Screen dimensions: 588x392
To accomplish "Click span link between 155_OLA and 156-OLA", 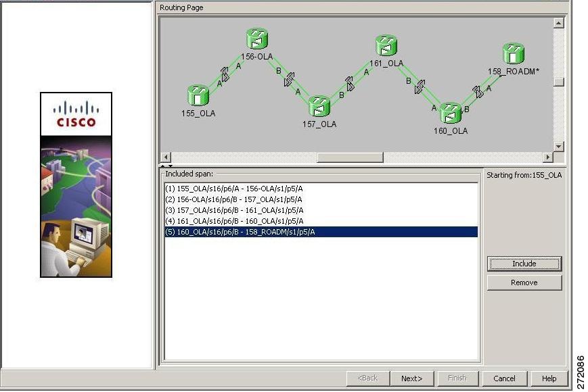I will pyautogui.click(x=225, y=74).
